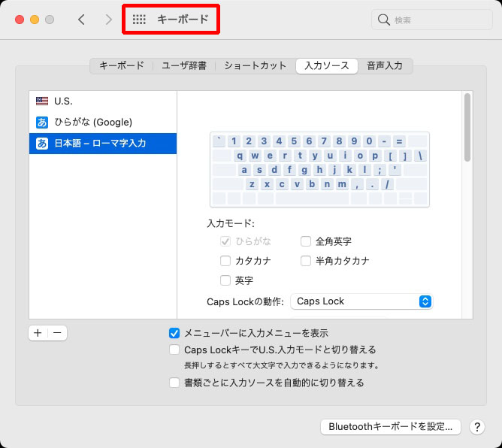Click the 長押しするとすべて大文字 hint text
502x448 pixels.
coord(282,365)
